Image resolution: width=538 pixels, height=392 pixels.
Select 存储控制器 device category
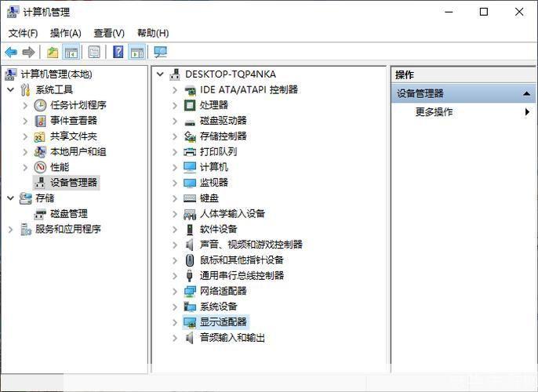(x=224, y=136)
